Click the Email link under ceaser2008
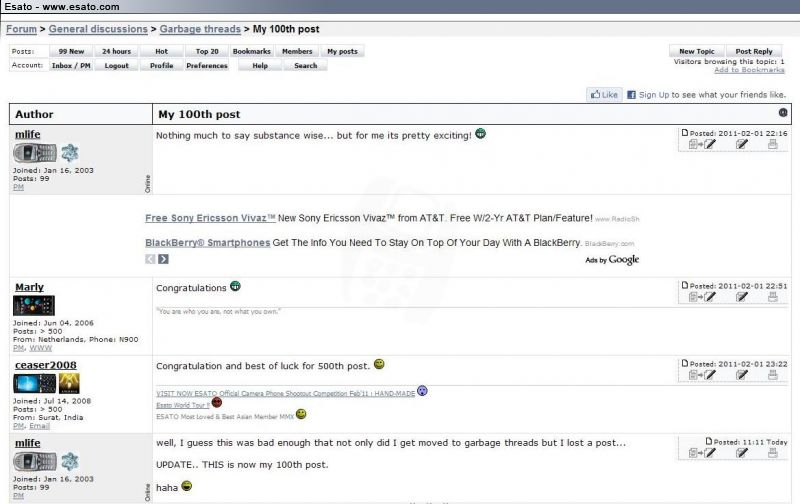 tap(39, 426)
